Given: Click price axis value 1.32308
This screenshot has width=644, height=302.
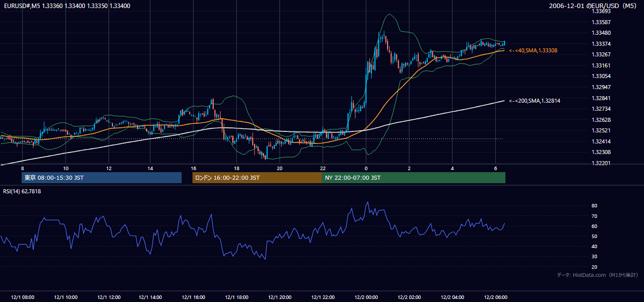Looking at the screenshot, I should coord(601,152).
